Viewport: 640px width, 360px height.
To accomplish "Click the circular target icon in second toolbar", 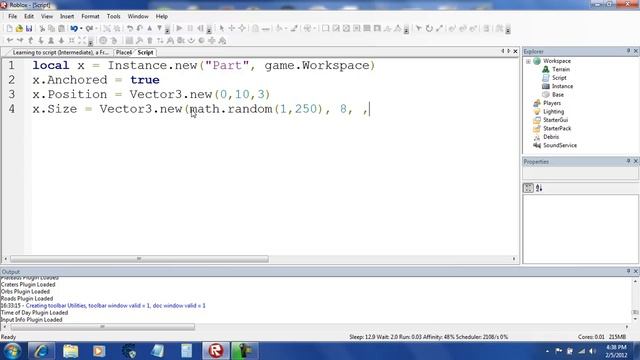I will [103, 40].
